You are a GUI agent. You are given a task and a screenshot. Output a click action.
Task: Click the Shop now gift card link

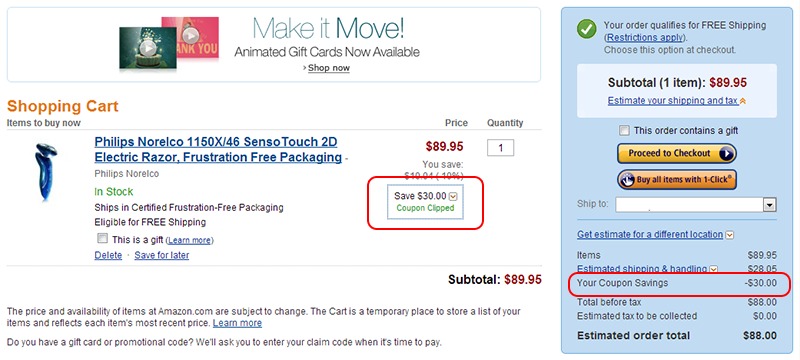pos(329,68)
